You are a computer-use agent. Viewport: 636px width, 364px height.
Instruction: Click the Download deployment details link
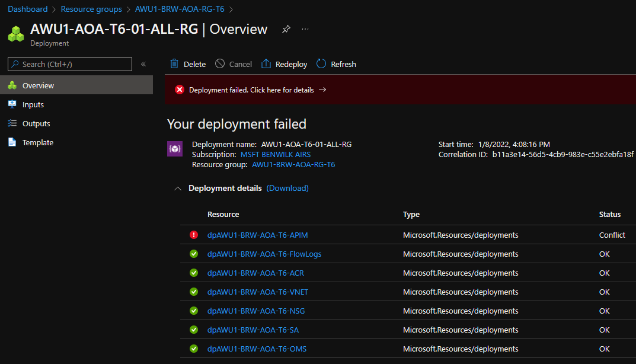pyautogui.click(x=287, y=189)
